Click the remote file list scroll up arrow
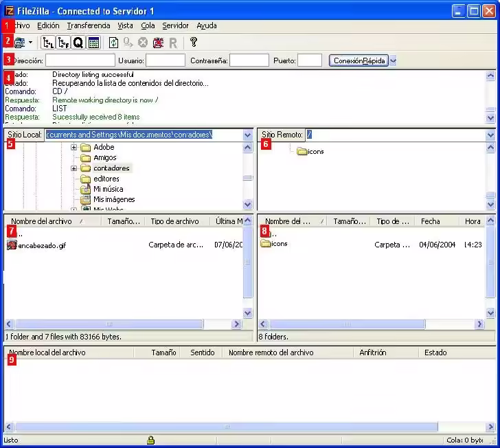The width and height of the screenshot is (500, 448). [x=490, y=220]
